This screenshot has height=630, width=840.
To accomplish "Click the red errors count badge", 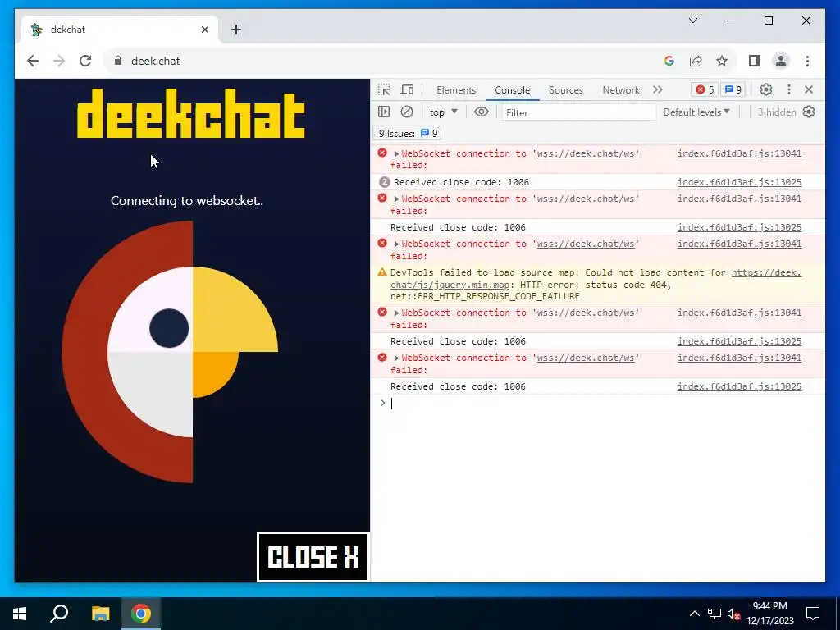I will point(705,89).
